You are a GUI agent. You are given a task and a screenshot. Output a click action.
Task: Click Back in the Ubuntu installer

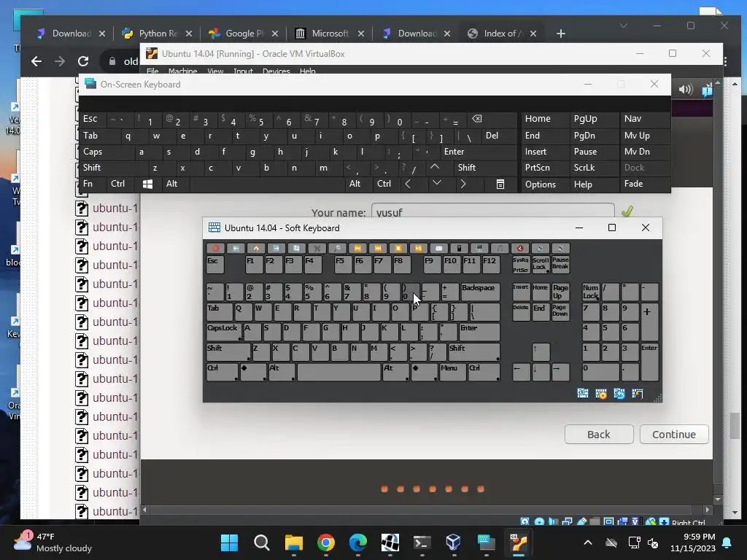tap(599, 435)
